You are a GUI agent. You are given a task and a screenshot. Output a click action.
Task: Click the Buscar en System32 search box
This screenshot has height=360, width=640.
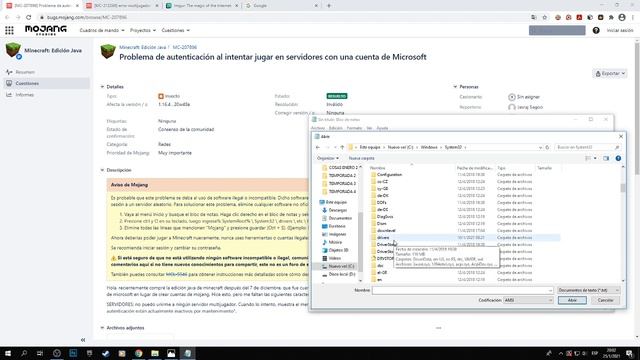click(x=587, y=147)
